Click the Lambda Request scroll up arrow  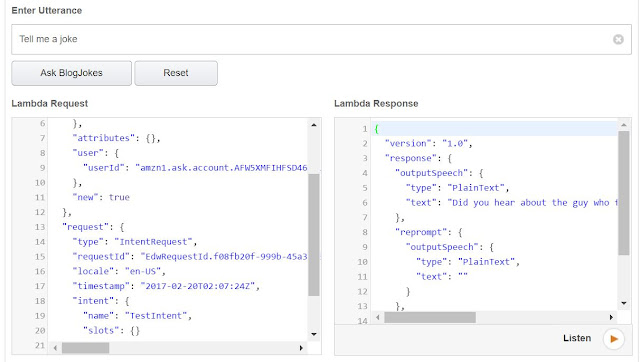(x=313, y=125)
